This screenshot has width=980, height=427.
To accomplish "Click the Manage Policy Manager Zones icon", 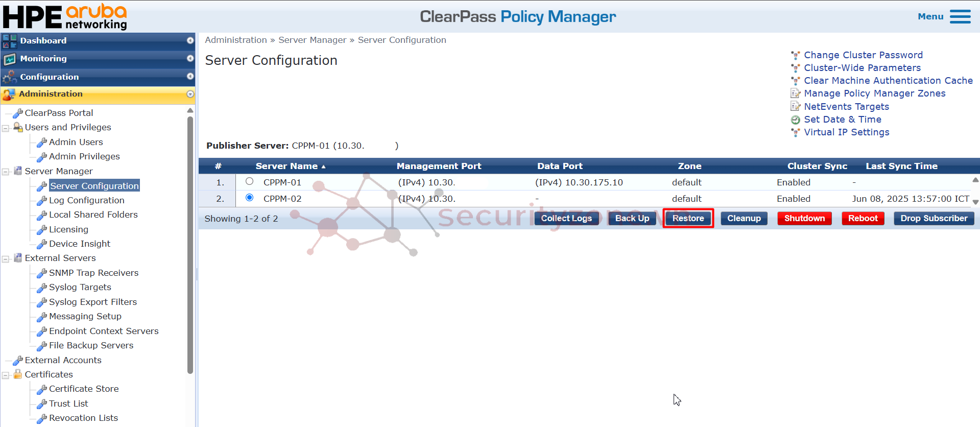I will pyautogui.click(x=796, y=93).
